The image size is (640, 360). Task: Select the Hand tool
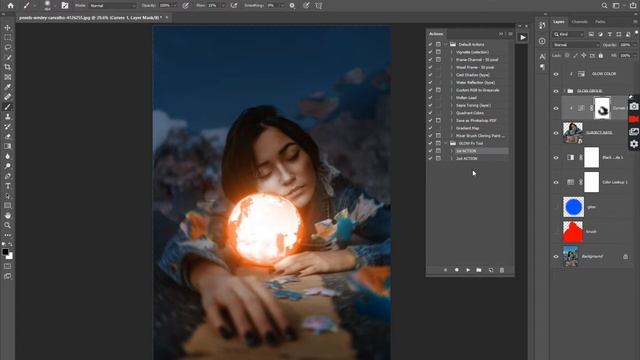(7, 216)
